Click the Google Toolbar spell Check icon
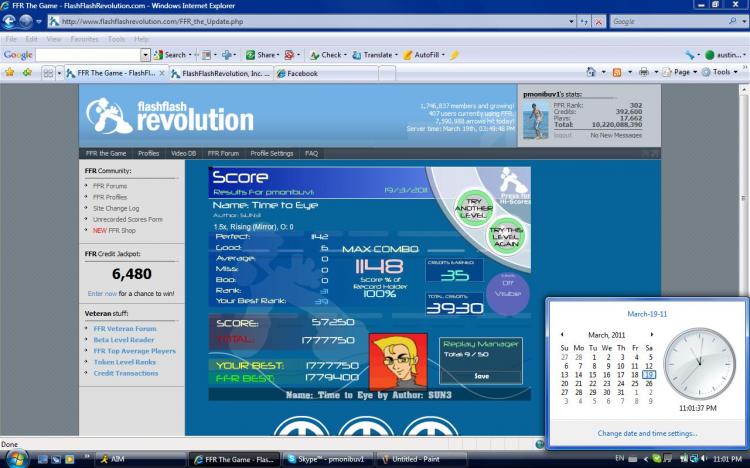 pos(314,55)
